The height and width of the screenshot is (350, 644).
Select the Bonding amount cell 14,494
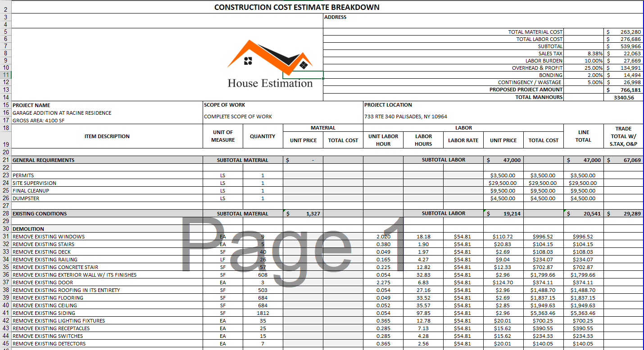[x=624, y=75]
